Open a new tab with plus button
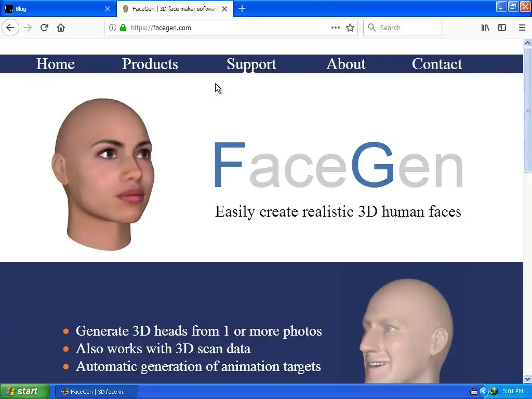 242,8
